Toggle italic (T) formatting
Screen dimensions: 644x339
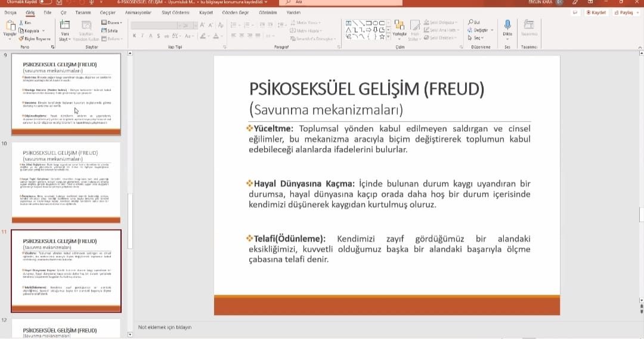[x=143, y=36]
